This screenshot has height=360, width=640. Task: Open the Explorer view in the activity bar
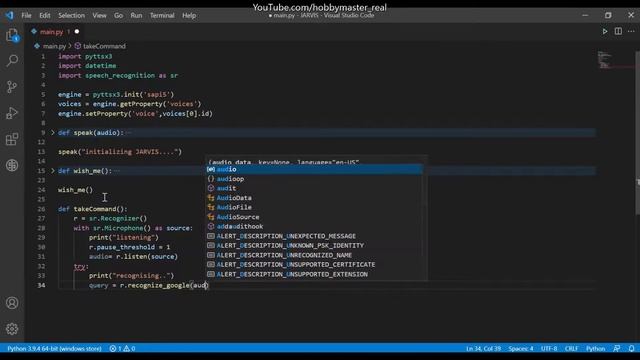pos(12,36)
